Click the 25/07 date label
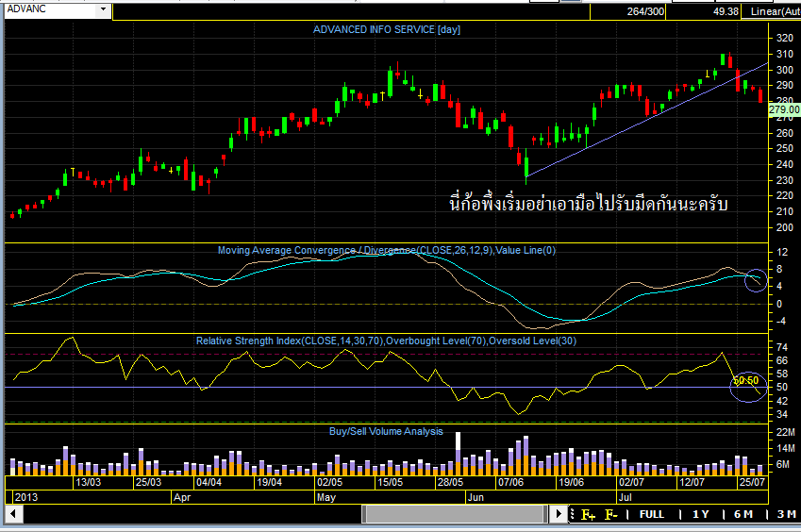Viewport: 801px width, 532px height. coord(752,482)
